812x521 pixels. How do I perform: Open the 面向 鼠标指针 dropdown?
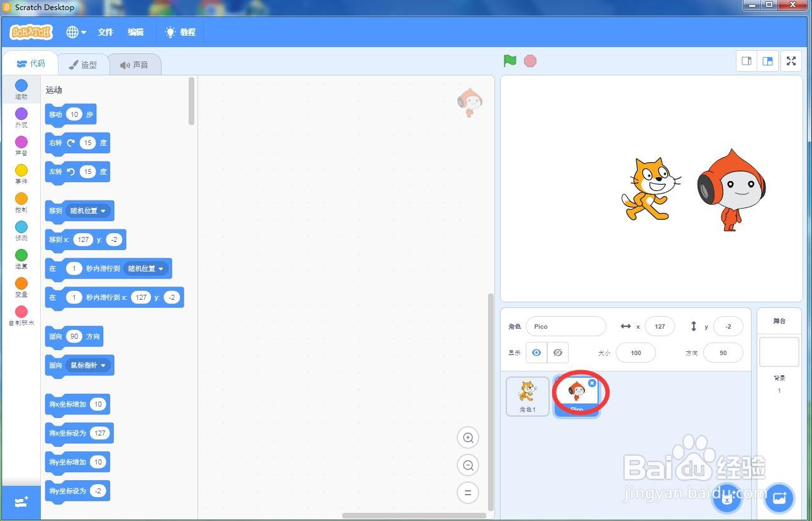point(89,365)
